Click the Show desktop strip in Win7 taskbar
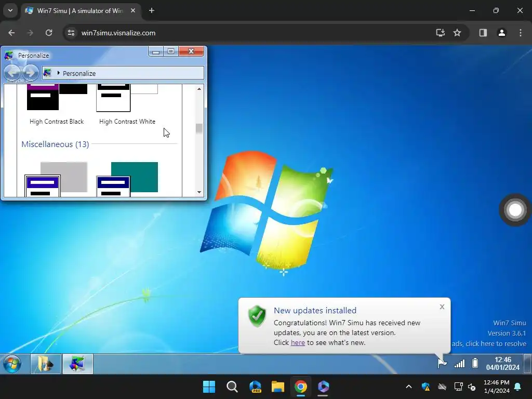532x399 pixels. [527, 364]
